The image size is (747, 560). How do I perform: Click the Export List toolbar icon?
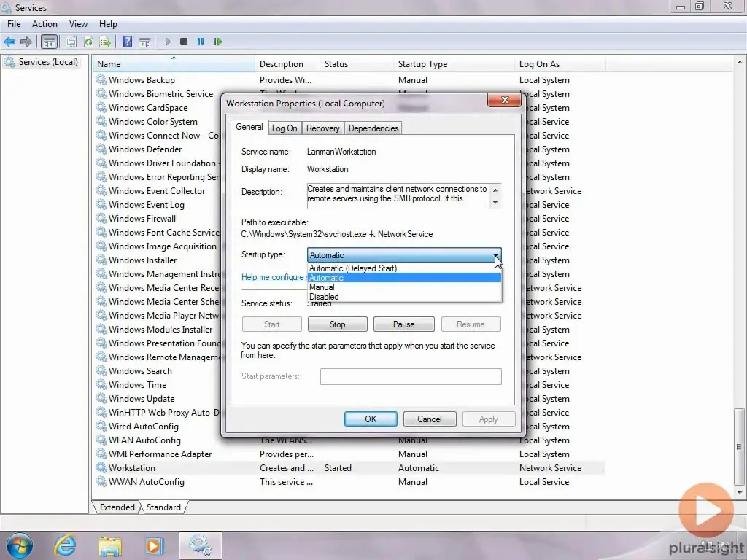click(x=105, y=42)
